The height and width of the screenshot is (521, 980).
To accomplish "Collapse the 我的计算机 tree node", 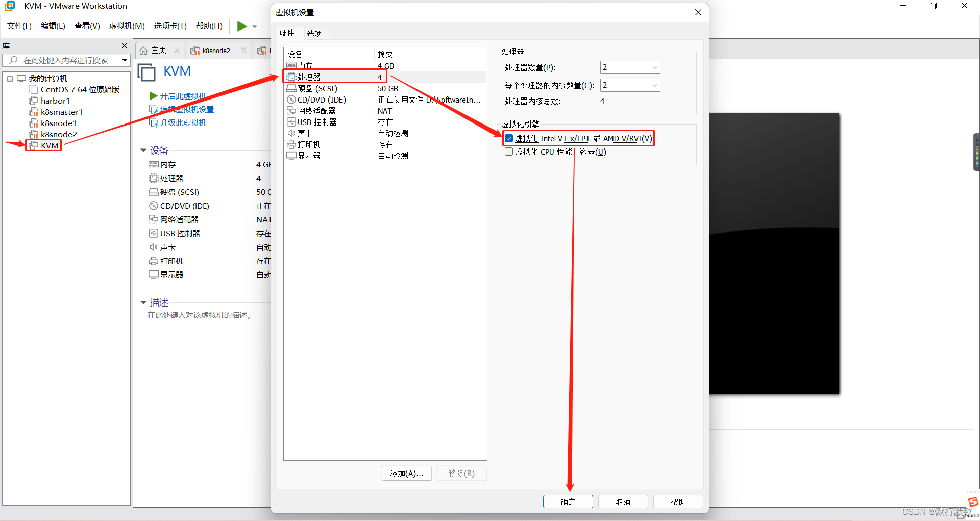I will click(10, 79).
